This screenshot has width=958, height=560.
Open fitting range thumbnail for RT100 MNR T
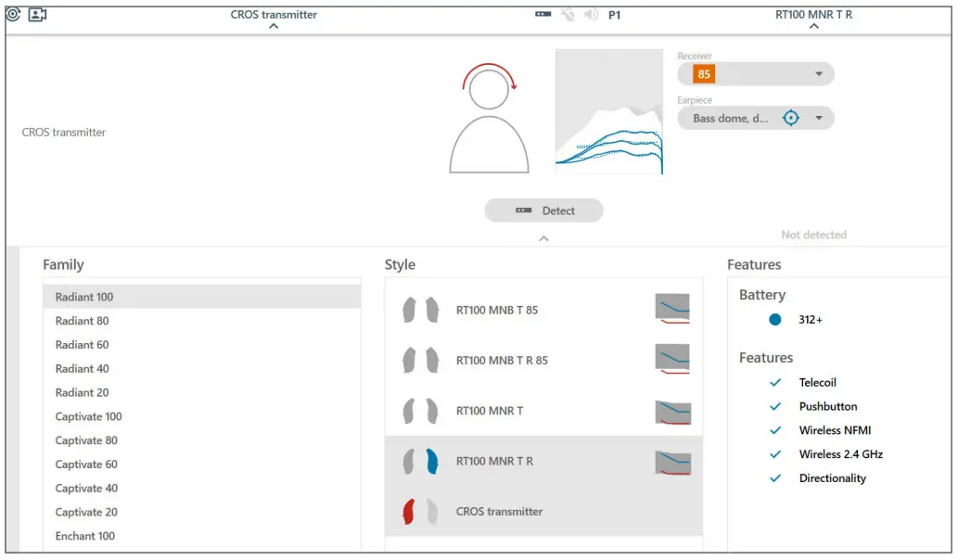[x=672, y=413]
